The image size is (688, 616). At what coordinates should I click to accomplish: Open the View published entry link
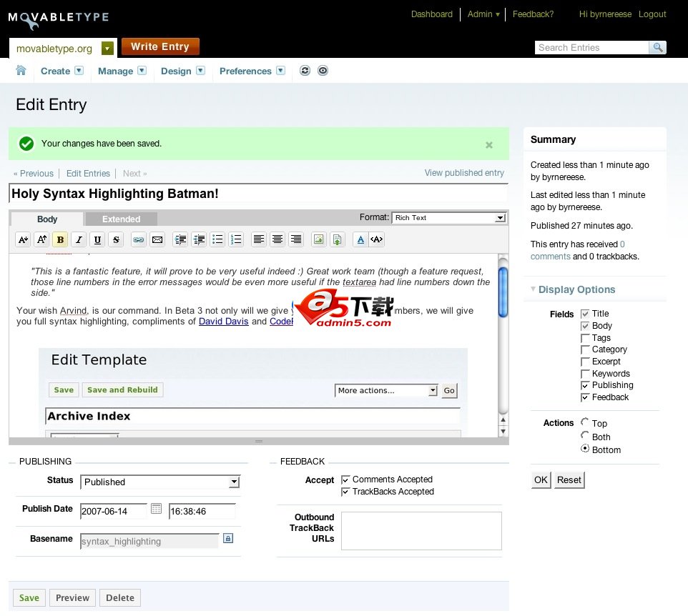point(464,173)
